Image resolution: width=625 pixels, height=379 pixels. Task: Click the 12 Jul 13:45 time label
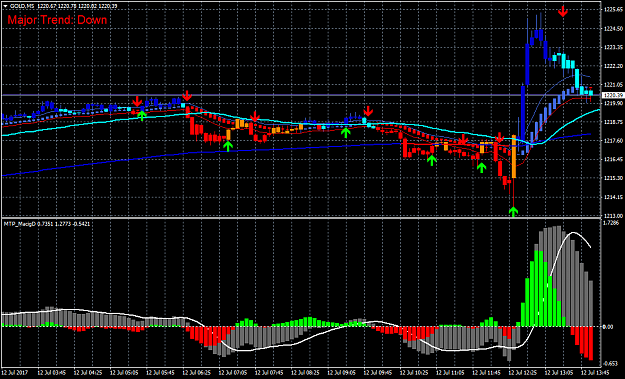[596, 373]
